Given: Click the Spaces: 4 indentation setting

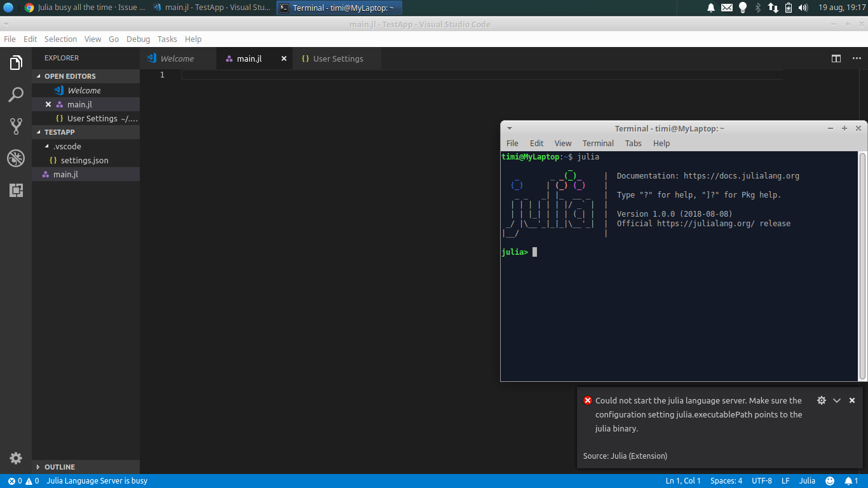Looking at the screenshot, I should pyautogui.click(x=726, y=480).
